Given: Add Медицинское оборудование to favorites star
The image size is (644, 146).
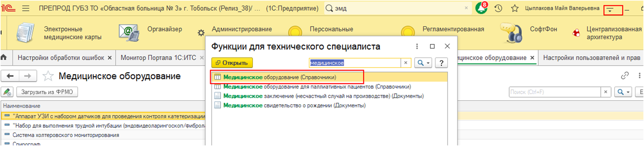Looking at the screenshot, I should tap(48, 76).
